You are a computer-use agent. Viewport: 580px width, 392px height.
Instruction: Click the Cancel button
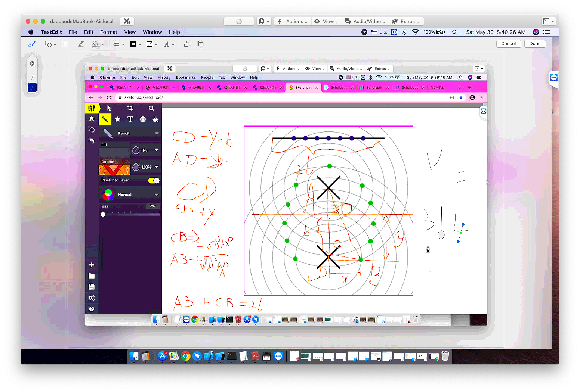point(508,44)
